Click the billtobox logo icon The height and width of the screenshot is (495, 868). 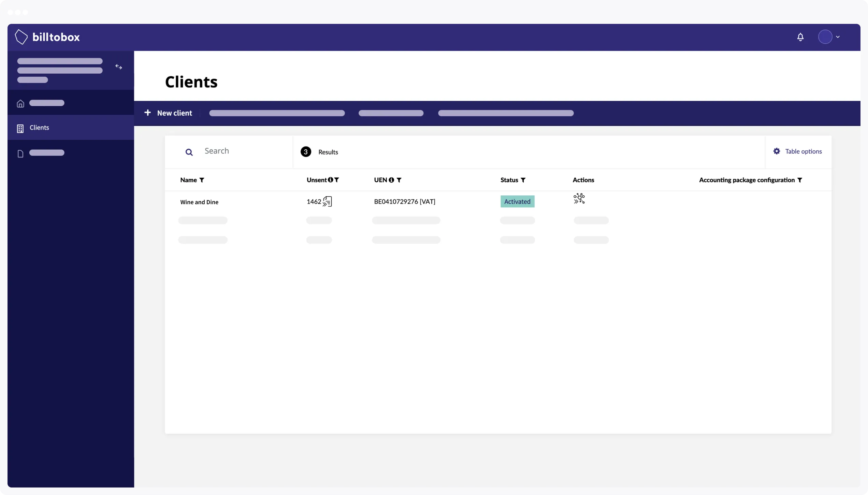(21, 37)
